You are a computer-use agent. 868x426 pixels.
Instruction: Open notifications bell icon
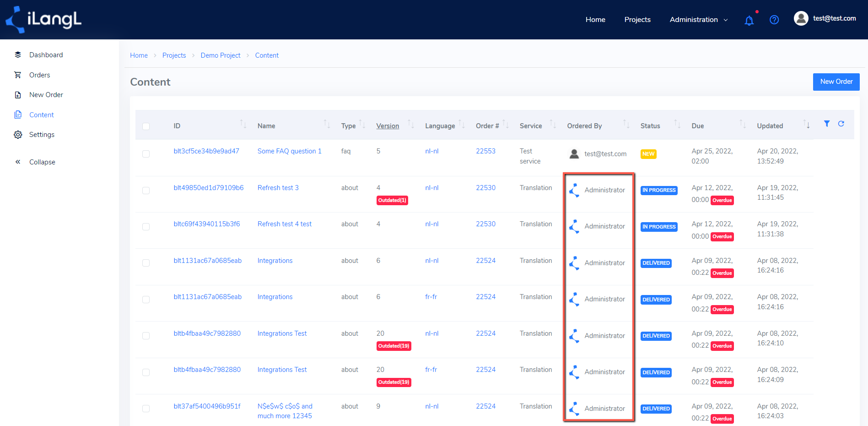coord(749,20)
